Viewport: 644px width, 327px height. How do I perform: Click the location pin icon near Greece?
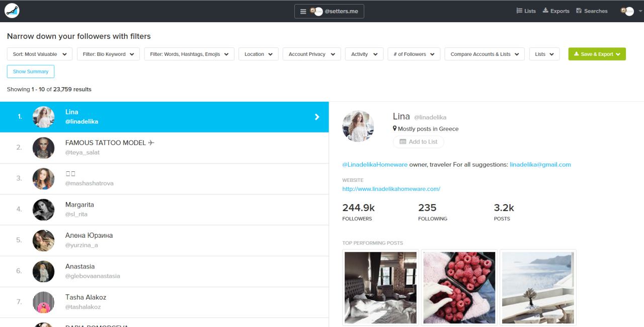(x=395, y=128)
